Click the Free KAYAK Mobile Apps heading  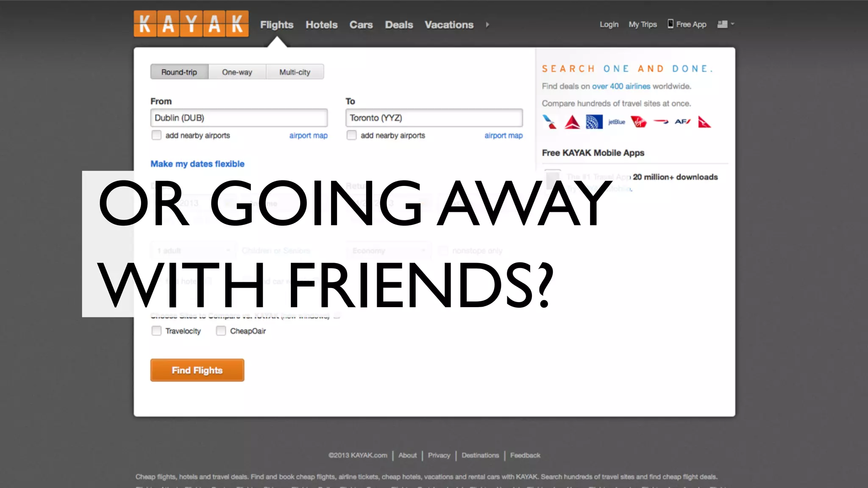pyautogui.click(x=593, y=153)
